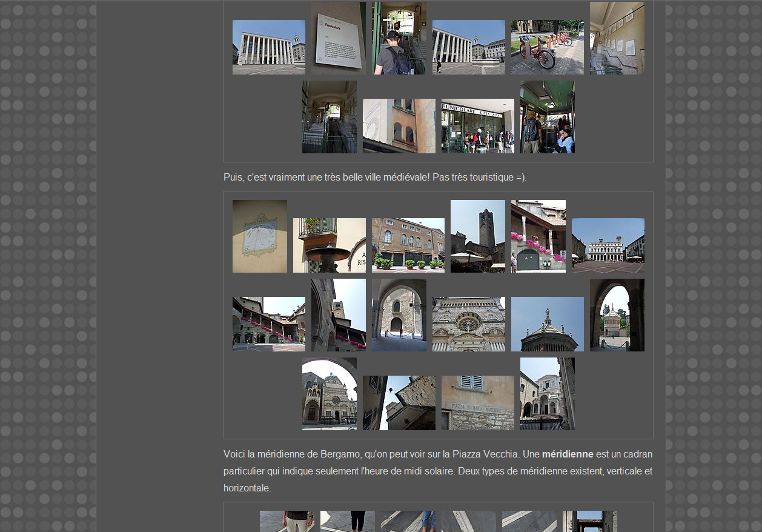The width and height of the screenshot is (762, 532).
Task: View the covered staircase with pink flowers photo
Action: pyautogui.click(x=268, y=324)
